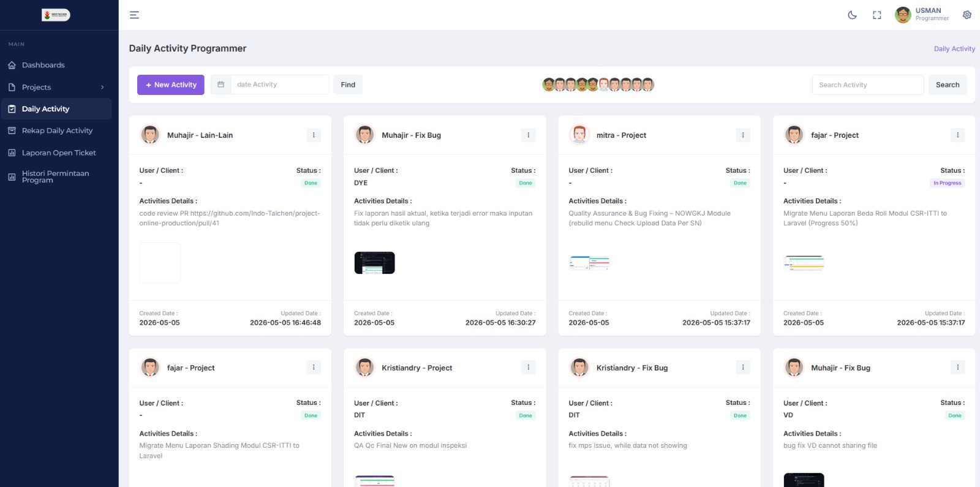Toggle the sidebar hamburger menu
980x487 pixels.
click(x=134, y=15)
